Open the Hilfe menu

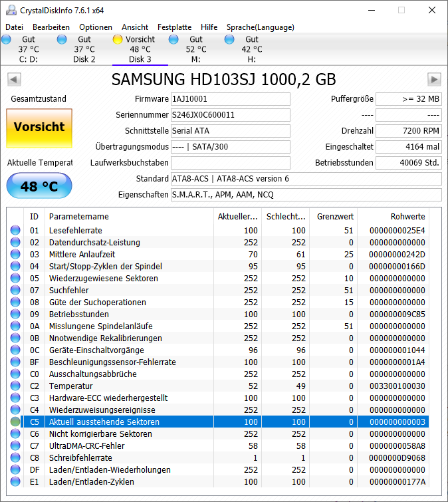209,27
